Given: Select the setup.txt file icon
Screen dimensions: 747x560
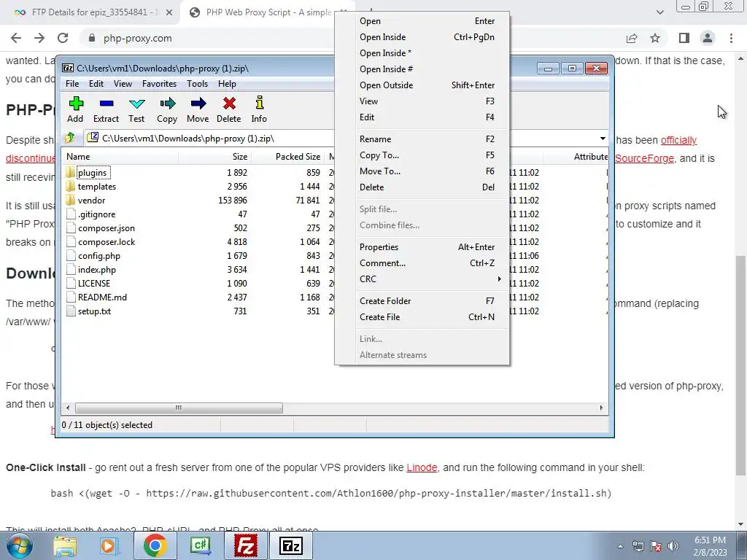Looking at the screenshot, I should pos(71,311).
